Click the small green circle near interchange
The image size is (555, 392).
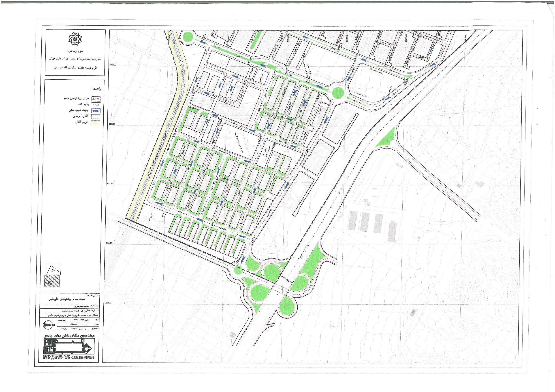(238, 271)
